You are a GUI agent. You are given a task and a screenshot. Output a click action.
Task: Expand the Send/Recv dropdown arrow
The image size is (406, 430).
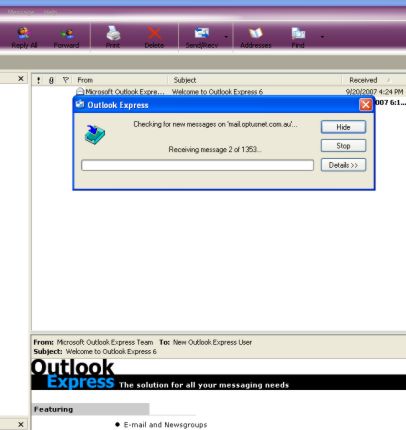(x=226, y=37)
